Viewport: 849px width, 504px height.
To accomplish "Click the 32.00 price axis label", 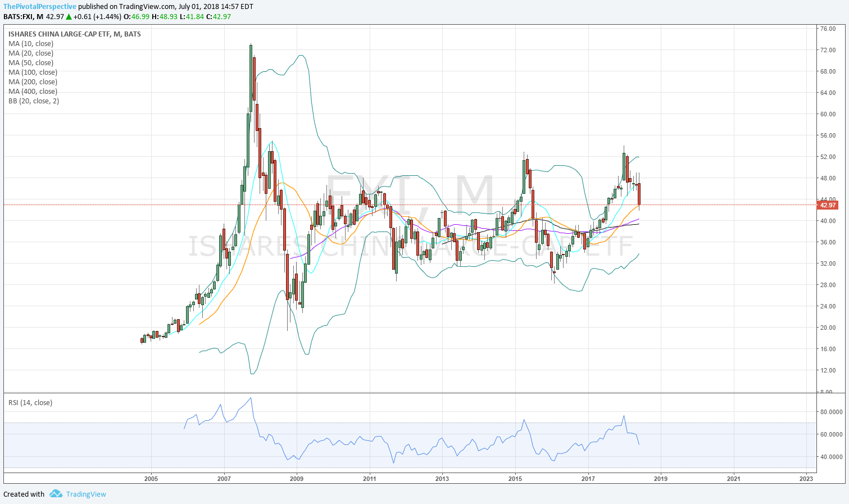I will pyautogui.click(x=827, y=264).
